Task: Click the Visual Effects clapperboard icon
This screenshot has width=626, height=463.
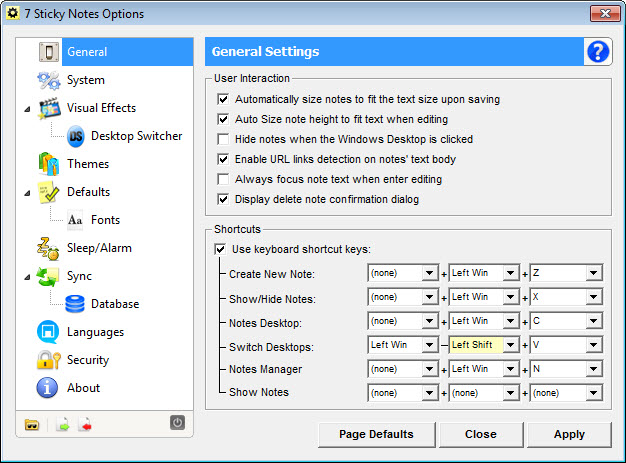Action: click(x=50, y=108)
